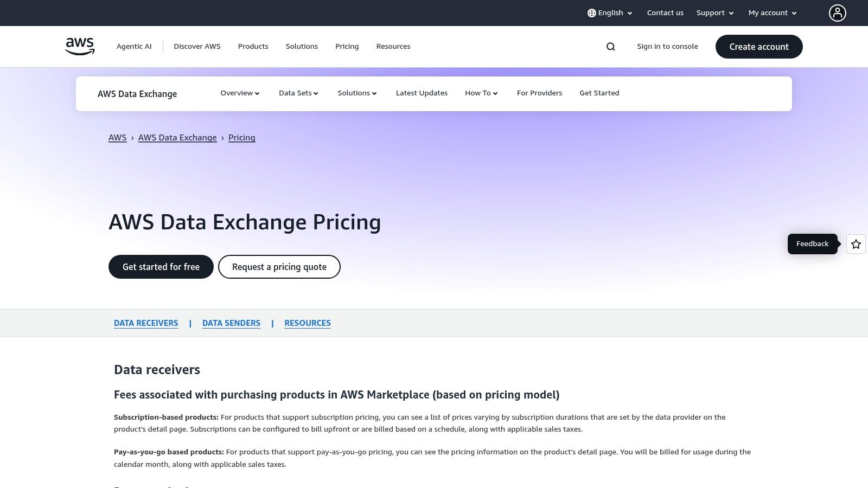
Task: Click the AWS breadcrumb link
Action: click(118, 138)
